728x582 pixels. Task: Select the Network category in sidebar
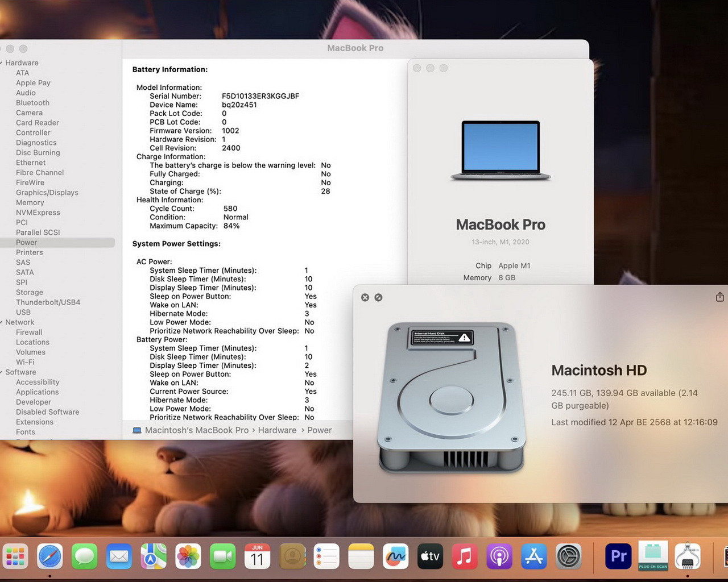(x=20, y=322)
